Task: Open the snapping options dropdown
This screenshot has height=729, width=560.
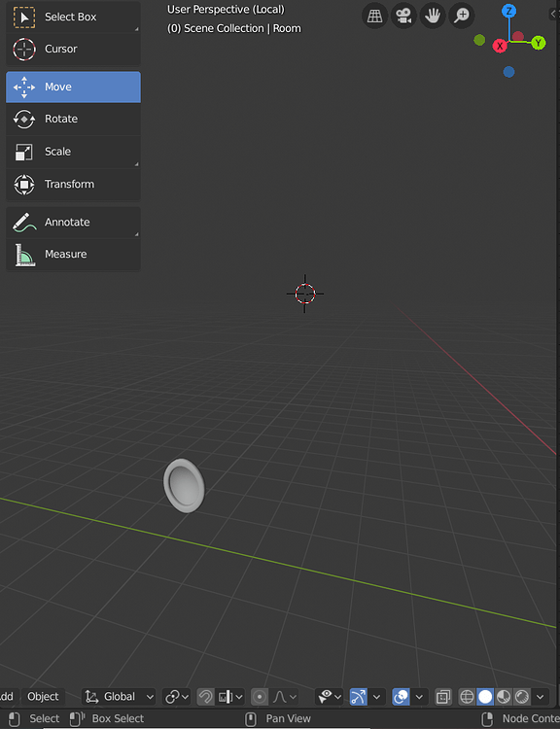Action: (x=230, y=697)
